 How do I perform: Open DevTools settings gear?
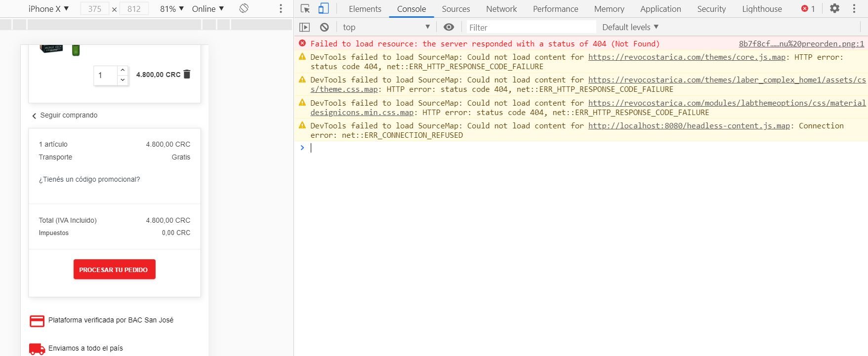coord(834,8)
